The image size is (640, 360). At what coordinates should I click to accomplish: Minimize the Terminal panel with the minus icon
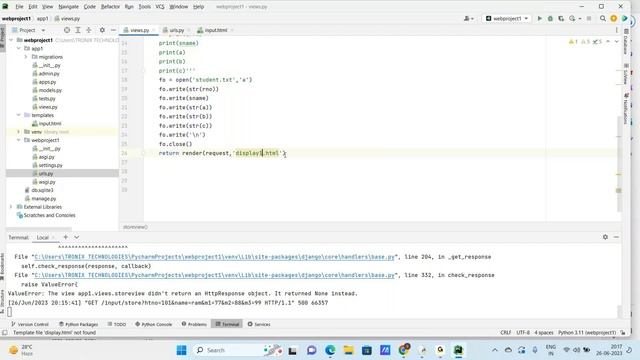[x=616, y=237]
